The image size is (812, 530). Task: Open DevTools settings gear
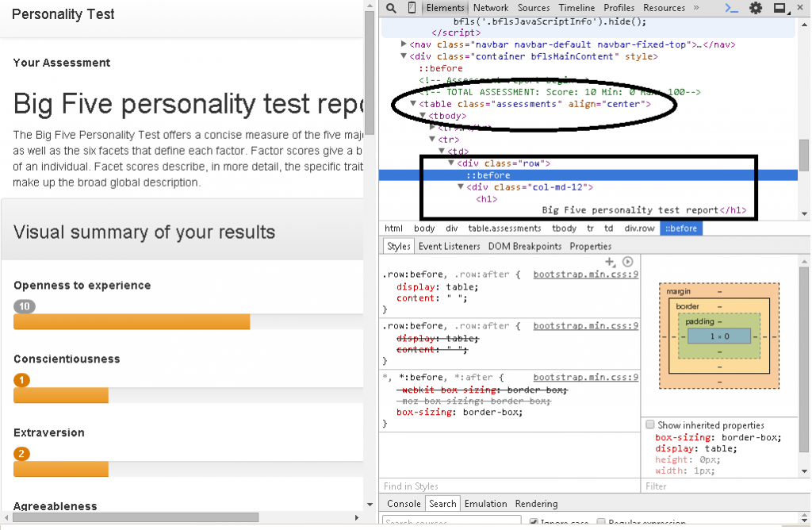coord(756,8)
